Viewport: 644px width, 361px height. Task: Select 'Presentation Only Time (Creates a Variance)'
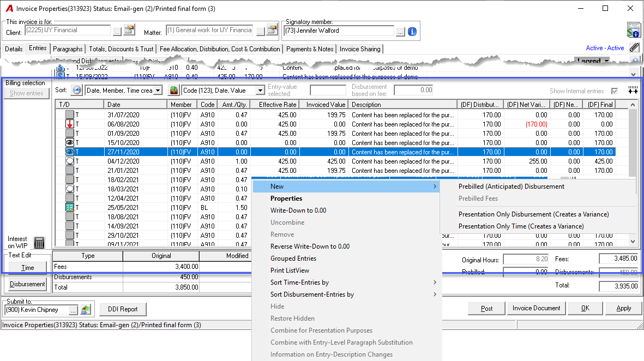coord(521,226)
